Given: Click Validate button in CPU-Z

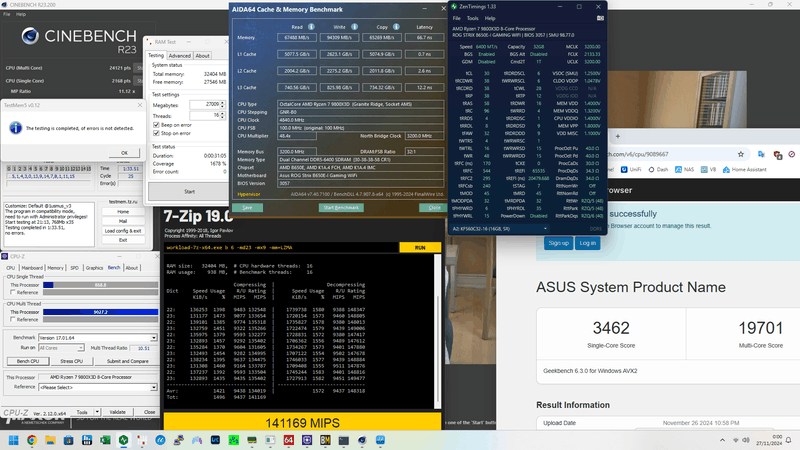Looking at the screenshot, I should tap(117, 412).
